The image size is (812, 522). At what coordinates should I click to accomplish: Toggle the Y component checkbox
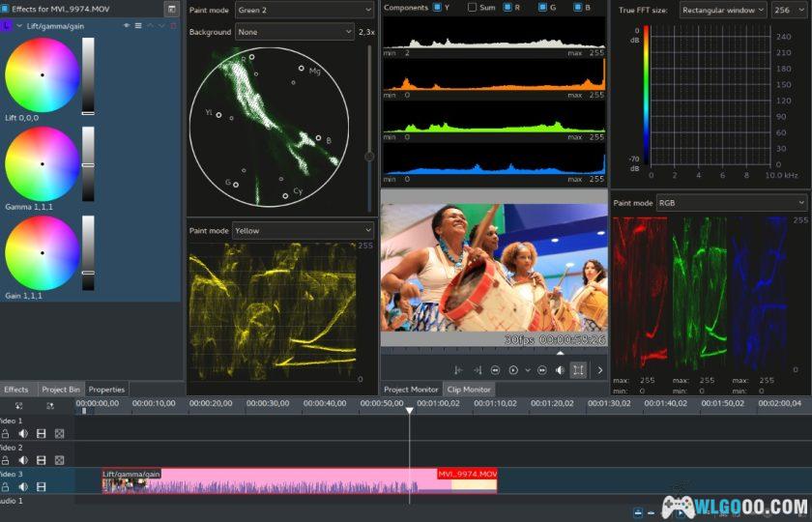pos(437,8)
